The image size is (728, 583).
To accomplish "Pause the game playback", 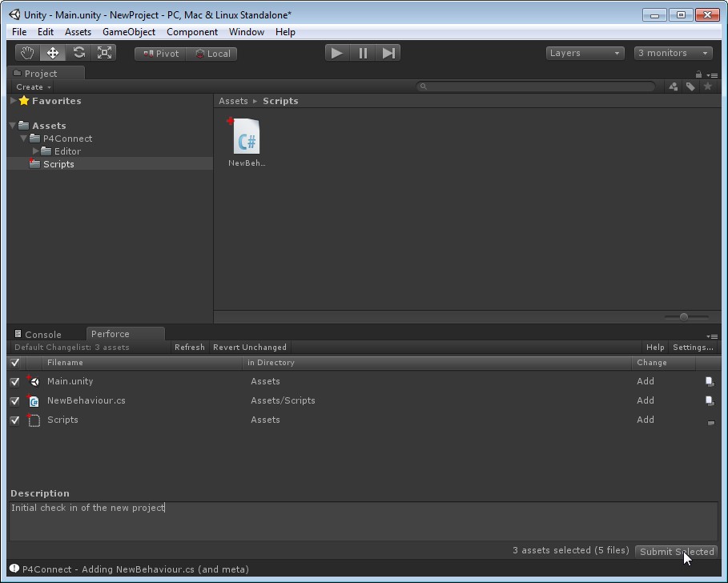I will [363, 53].
